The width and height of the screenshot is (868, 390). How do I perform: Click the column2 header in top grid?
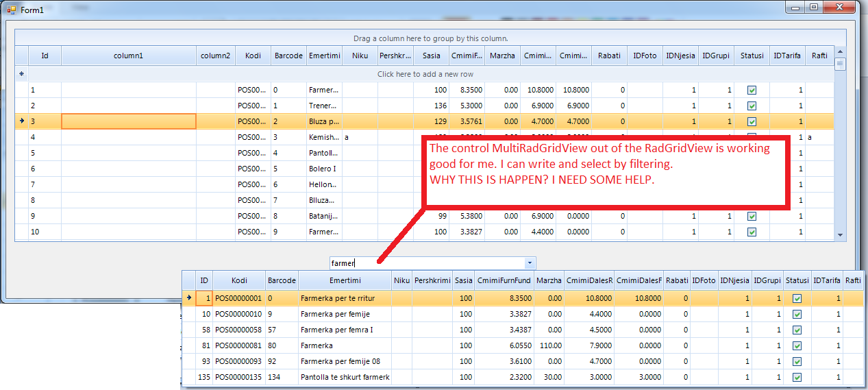[216, 56]
